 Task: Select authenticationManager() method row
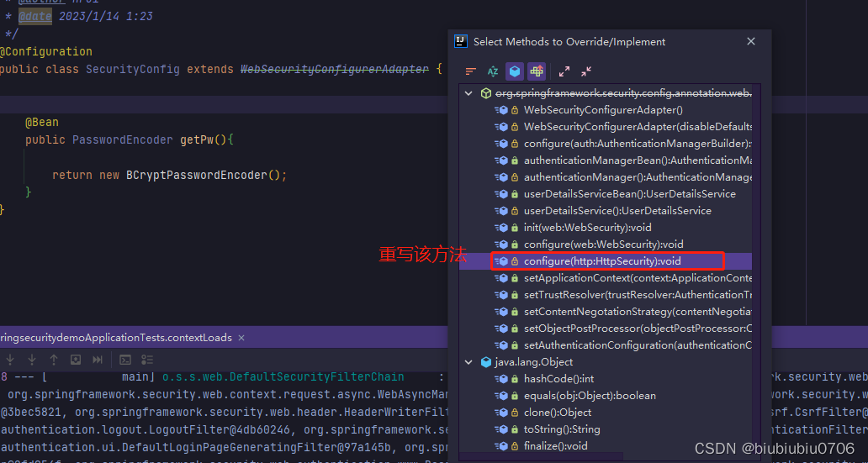[606, 177]
